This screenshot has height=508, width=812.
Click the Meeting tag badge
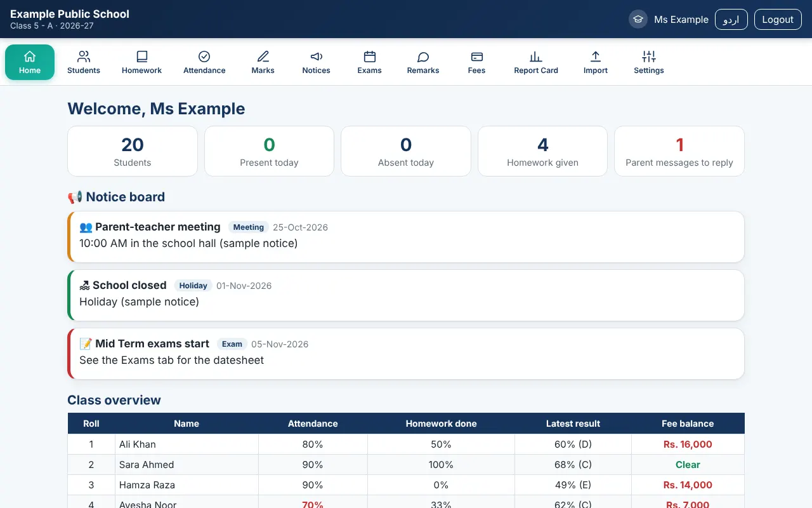(249, 227)
